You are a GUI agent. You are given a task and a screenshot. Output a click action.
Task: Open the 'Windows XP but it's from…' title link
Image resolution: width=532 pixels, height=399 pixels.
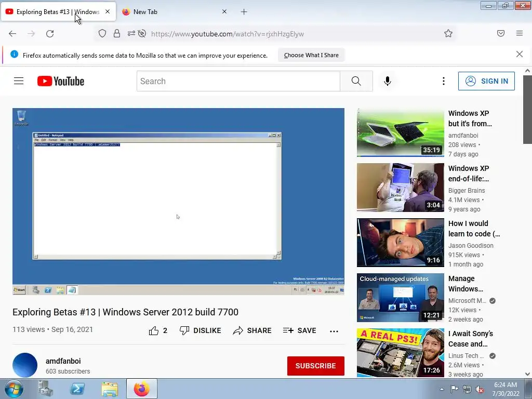coord(470,118)
